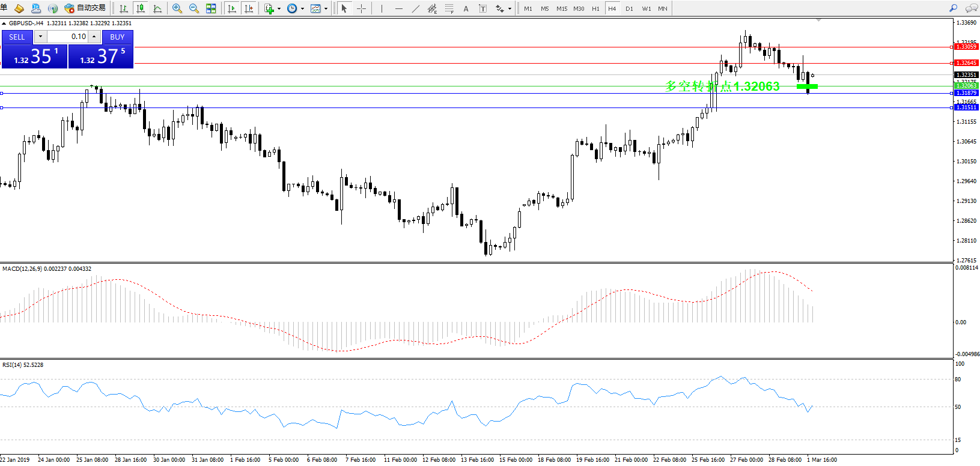This screenshot has height=466, width=980.
Task: Select the Crosshair tool
Action: click(361, 8)
